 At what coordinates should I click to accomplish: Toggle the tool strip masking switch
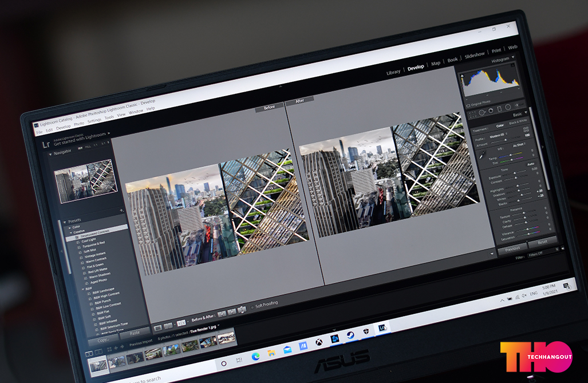click(518, 105)
